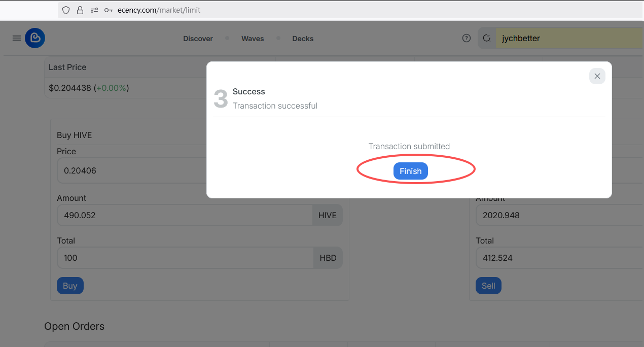Screen dimensions: 644x347
Task: Go to the Waves page
Action: pos(253,39)
